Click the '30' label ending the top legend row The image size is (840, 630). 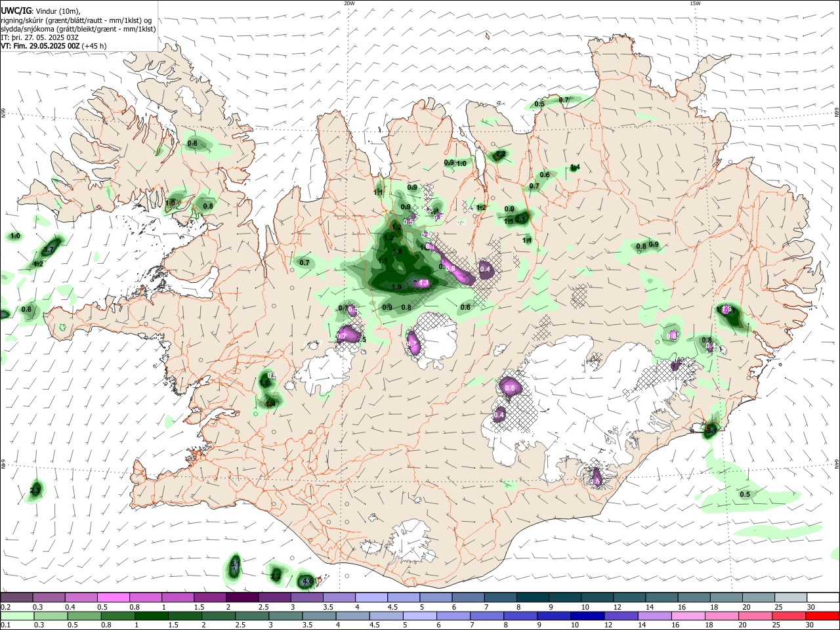(x=811, y=607)
